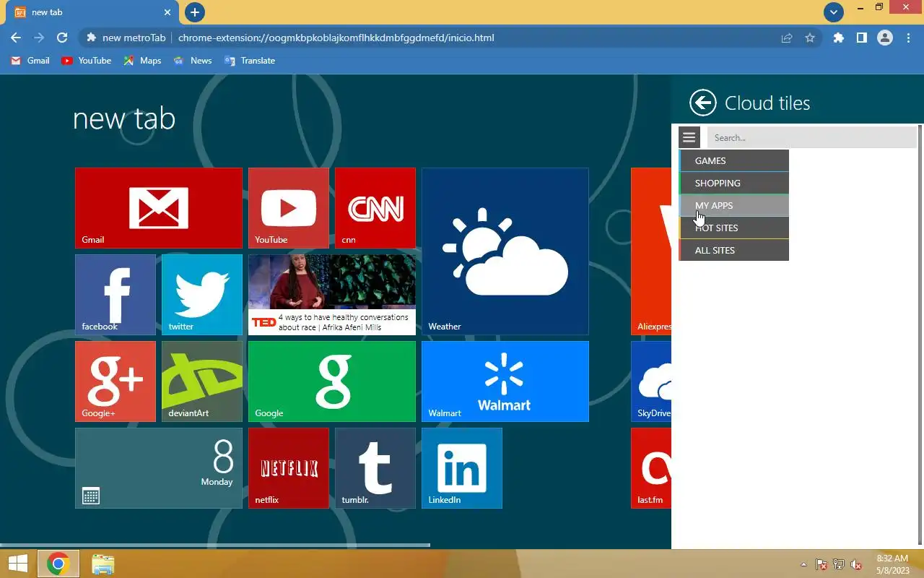Open the Gmail tile
The height and width of the screenshot is (578, 924).
tap(159, 208)
